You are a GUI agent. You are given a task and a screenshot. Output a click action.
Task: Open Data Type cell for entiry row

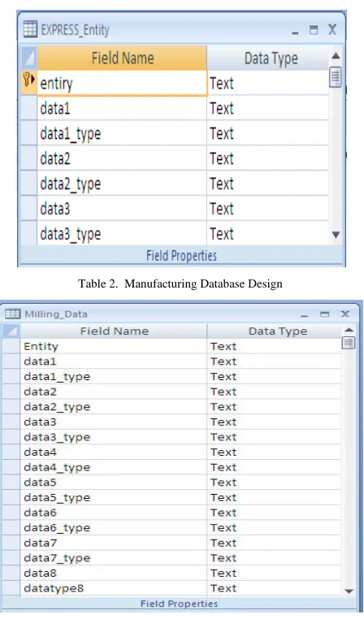pos(267,83)
